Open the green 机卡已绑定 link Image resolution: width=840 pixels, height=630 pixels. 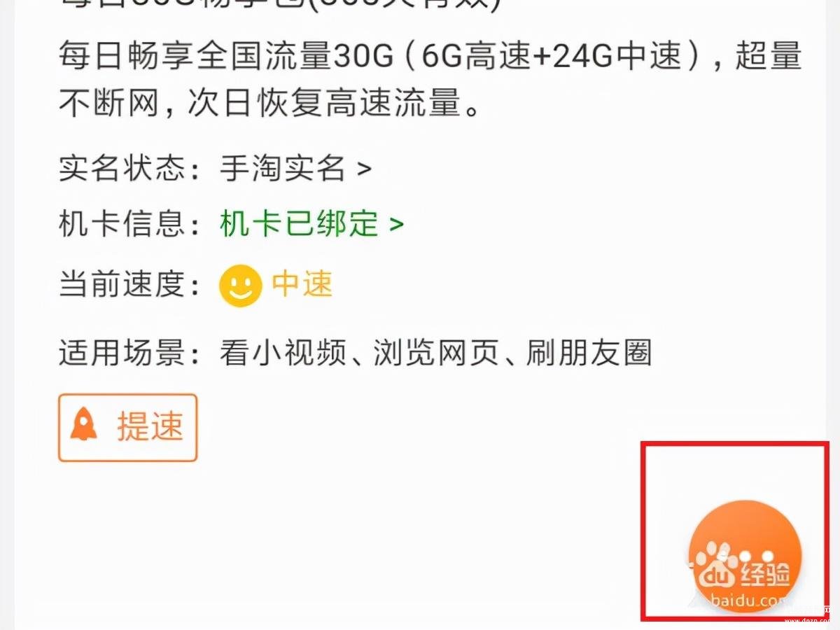click(x=300, y=224)
